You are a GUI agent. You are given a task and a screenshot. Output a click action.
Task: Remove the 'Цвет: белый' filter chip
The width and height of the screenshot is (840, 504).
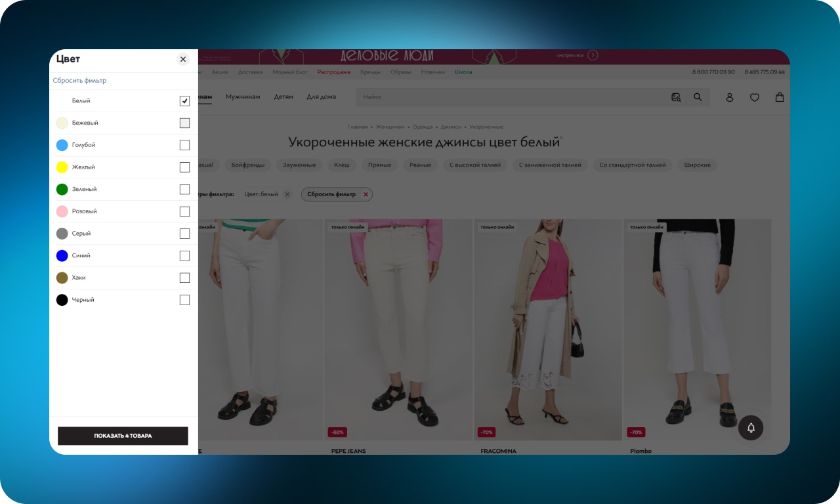tap(287, 194)
